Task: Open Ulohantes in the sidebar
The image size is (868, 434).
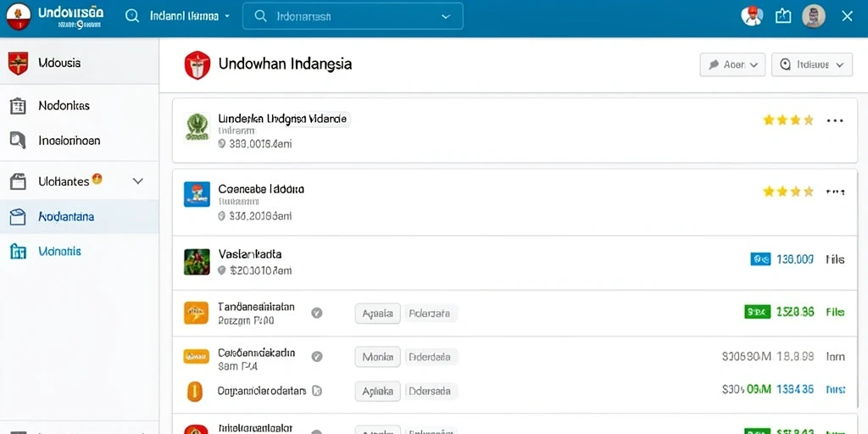Action: [x=79, y=181]
